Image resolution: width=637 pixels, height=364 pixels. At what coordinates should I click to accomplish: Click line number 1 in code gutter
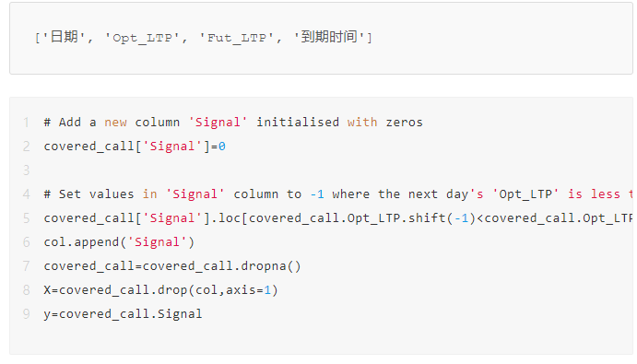(x=27, y=123)
